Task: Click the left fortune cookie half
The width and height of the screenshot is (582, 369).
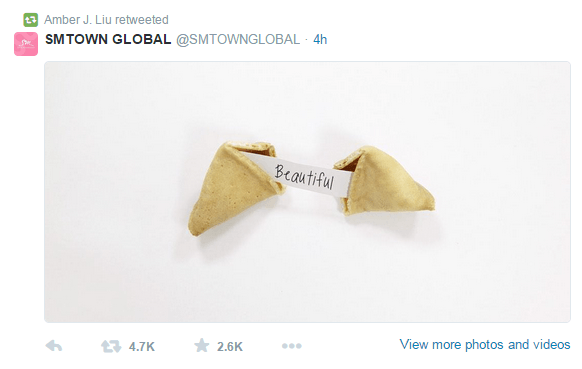Action: tap(236, 188)
